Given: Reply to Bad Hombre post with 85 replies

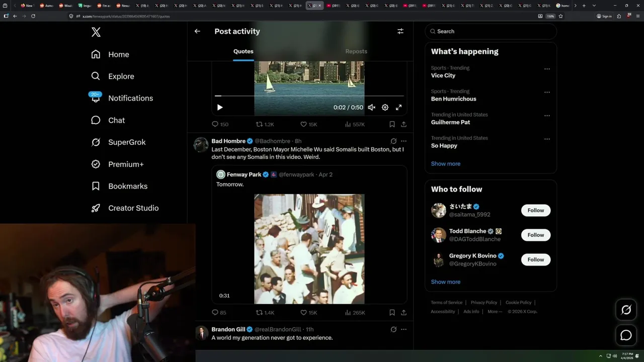Looking at the screenshot, I should [219, 313].
